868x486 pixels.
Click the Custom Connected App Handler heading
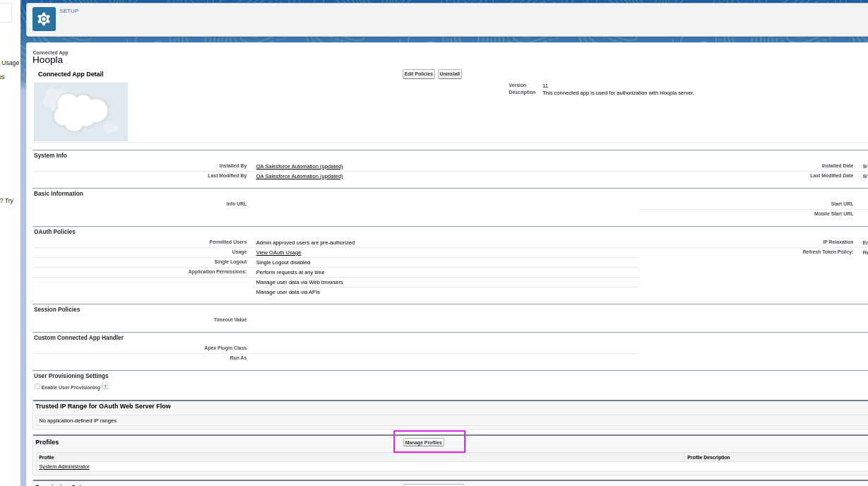(78, 338)
